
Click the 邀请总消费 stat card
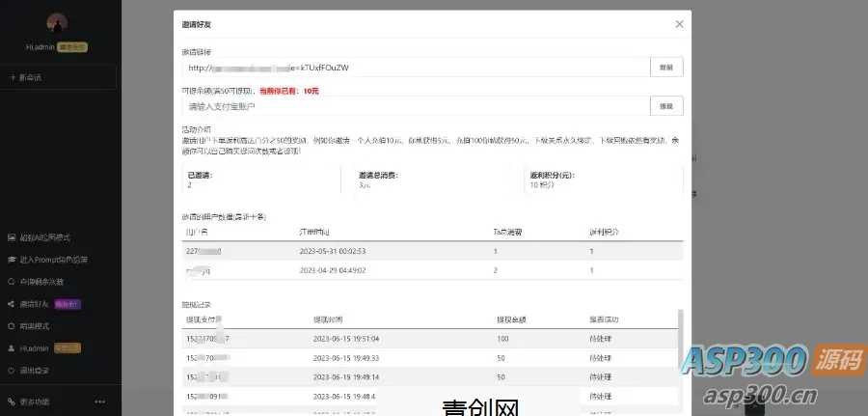pyautogui.click(x=432, y=180)
